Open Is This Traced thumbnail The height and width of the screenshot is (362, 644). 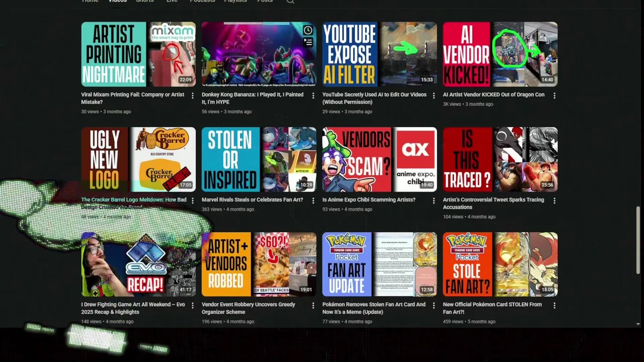(500, 159)
